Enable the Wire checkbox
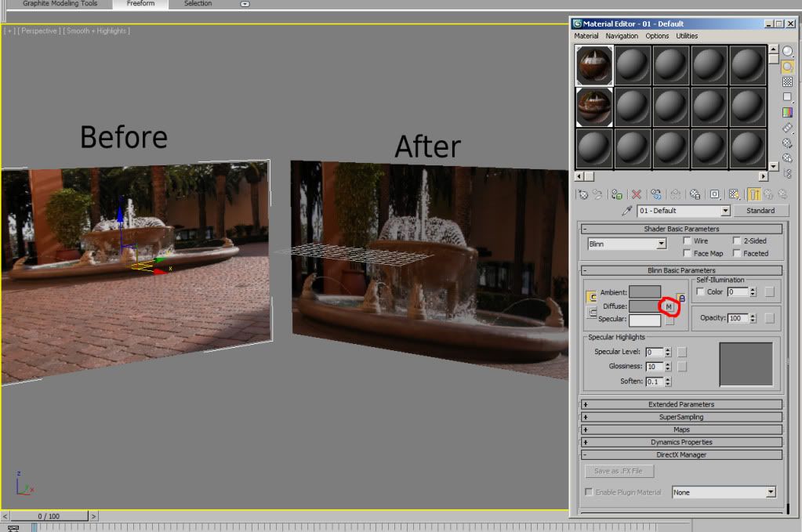This screenshot has width=802, height=532. (687, 241)
